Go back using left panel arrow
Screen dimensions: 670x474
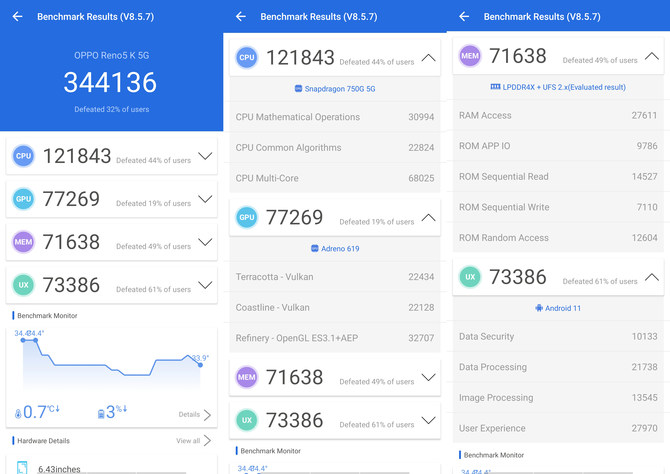click(18, 17)
